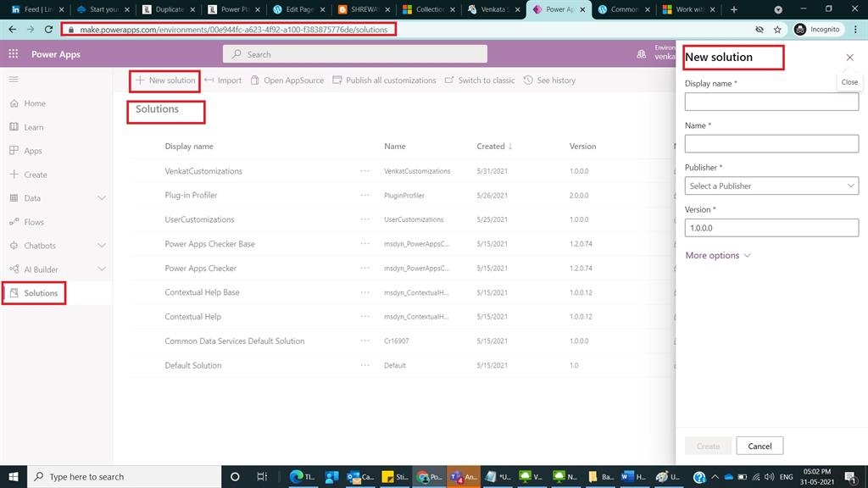Image resolution: width=868 pixels, height=488 pixels.
Task: Open the app launcher waffle icon
Action: click(13, 53)
